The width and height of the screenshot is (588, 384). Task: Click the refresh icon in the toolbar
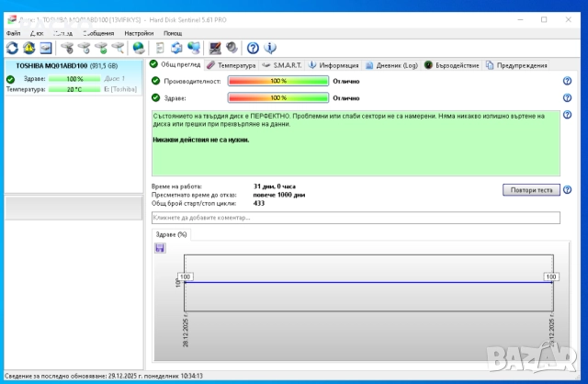12,48
